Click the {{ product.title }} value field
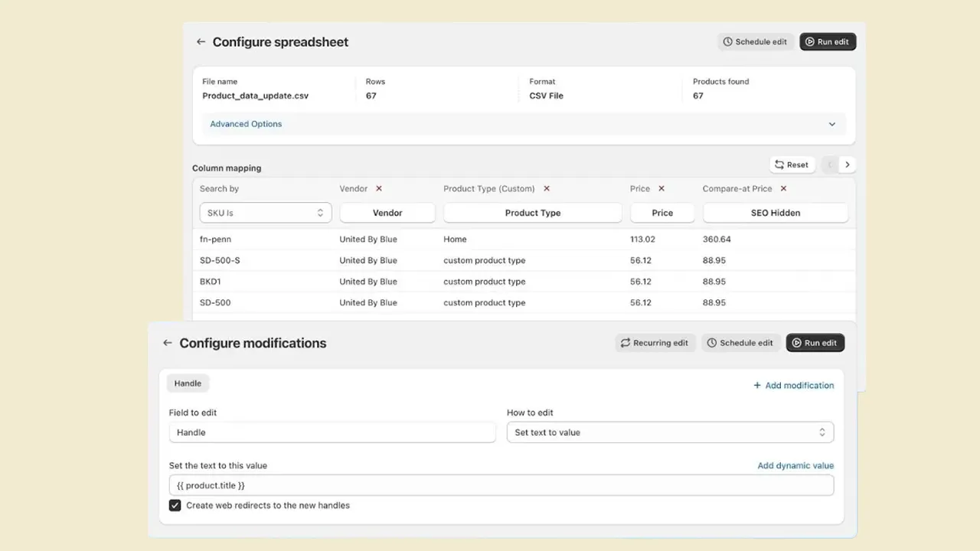The height and width of the screenshot is (551, 980). 501,485
